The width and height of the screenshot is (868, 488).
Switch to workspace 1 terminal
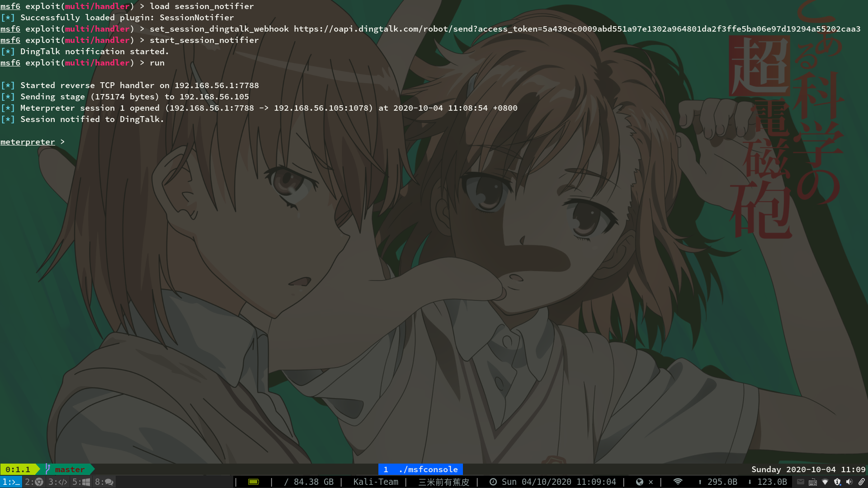coord(11,482)
